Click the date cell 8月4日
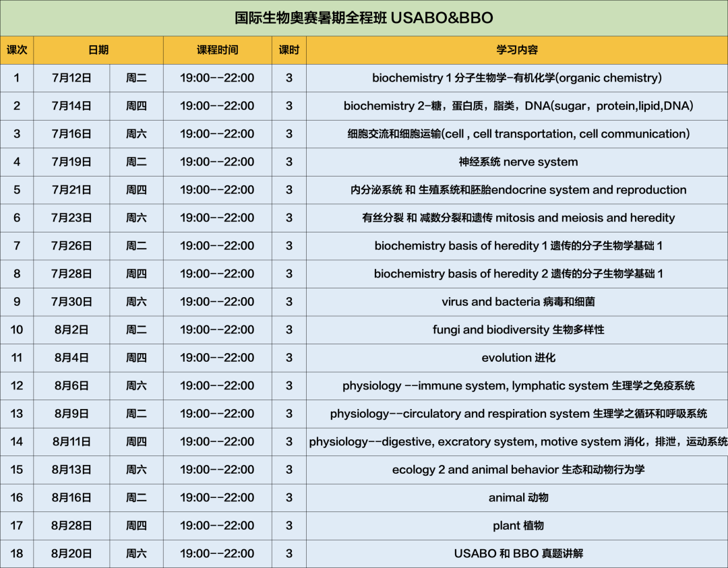This screenshot has width=728, height=568. click(x=71, y=358)
